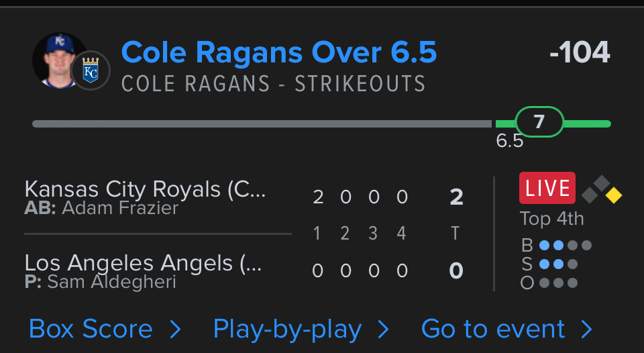644x353 pixels.
Task: Click the strikes count indicator dots
Action: [x=558, y=264]
